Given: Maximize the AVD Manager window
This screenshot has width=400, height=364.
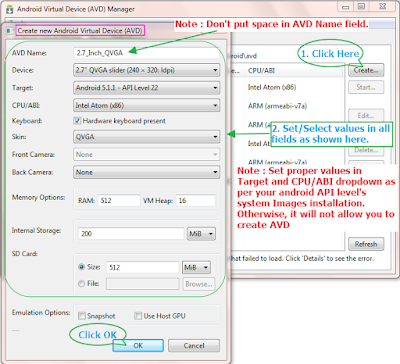Looking at the screenshot, I should [361, 7].
